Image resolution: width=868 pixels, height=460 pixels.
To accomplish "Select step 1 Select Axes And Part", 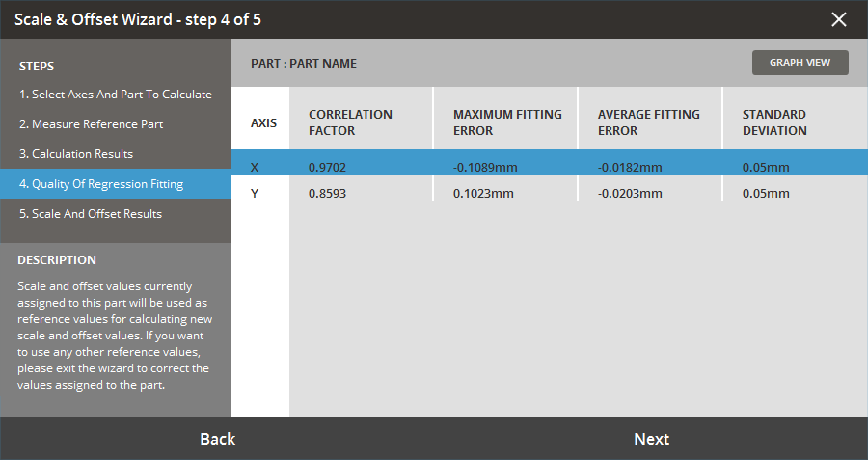I will tap(116, 95).
